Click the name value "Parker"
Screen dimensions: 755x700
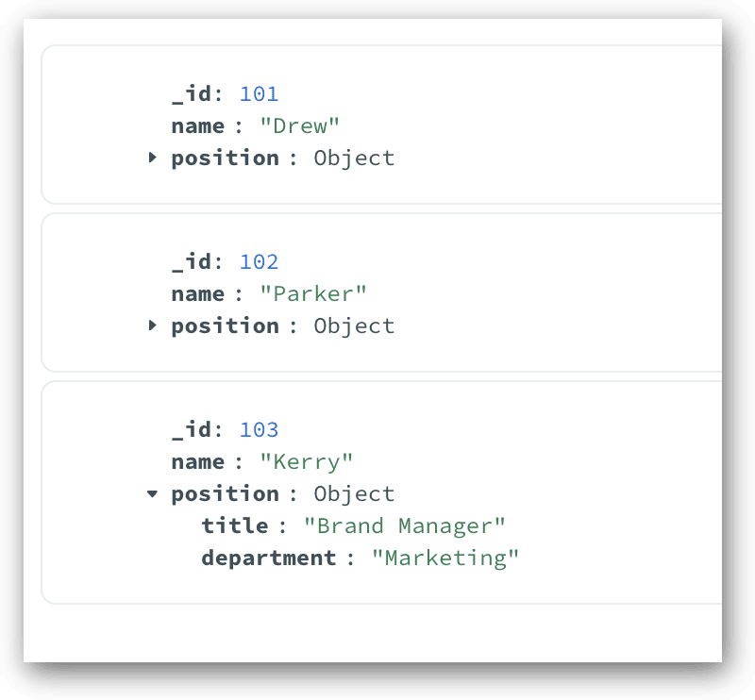[x=313, y=294]
